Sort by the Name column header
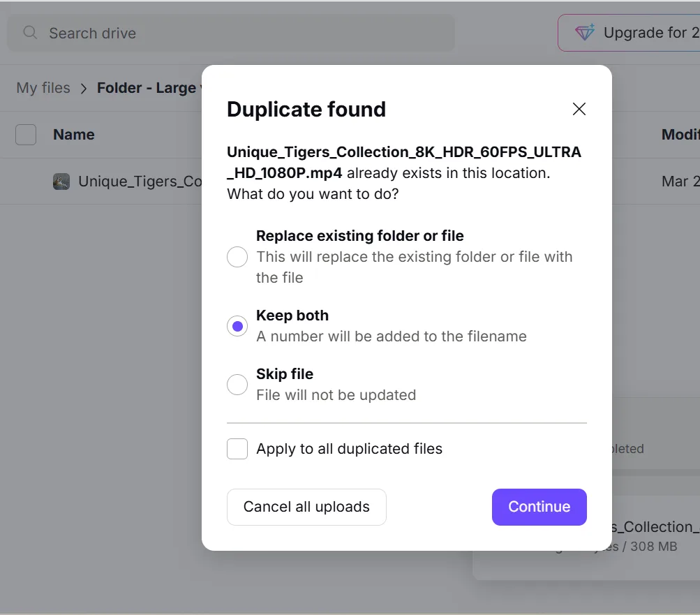This screenshot has height=615, width=700. 74,135
